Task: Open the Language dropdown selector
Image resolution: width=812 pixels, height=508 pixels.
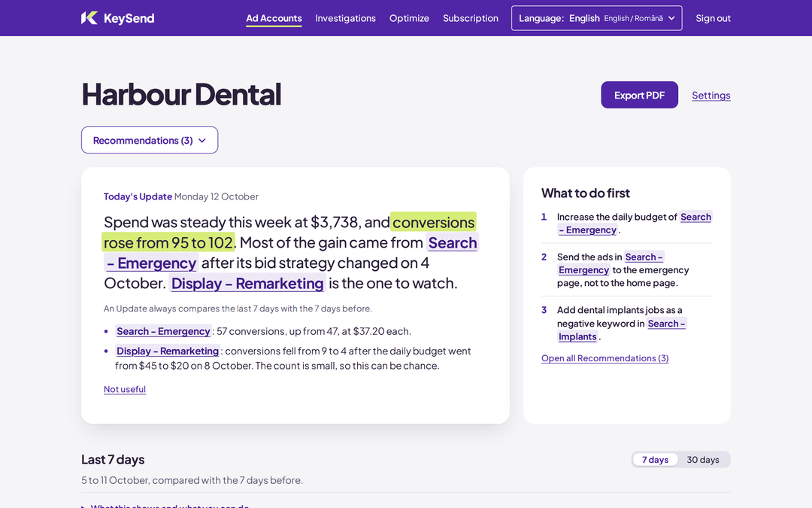Action: click(x=596, y=18)
